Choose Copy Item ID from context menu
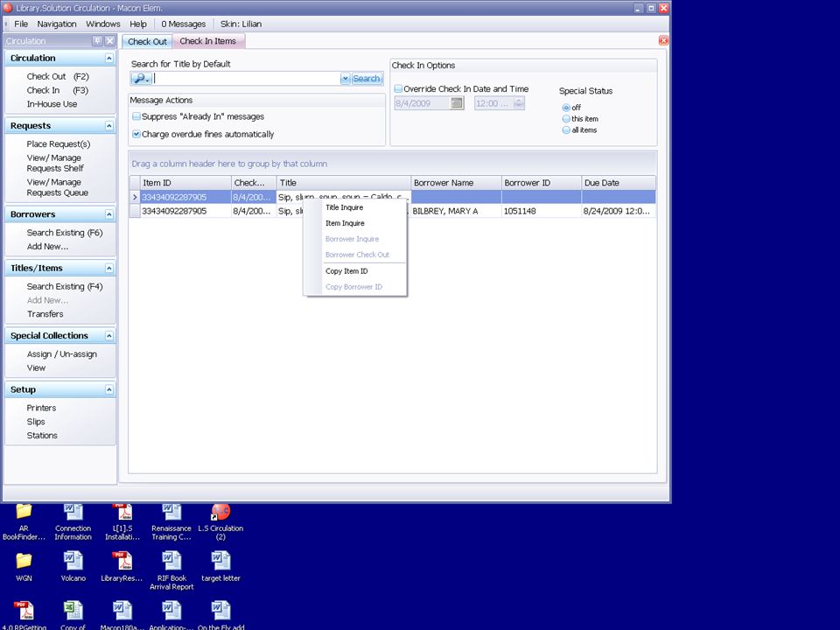The height and width of the screenshot is (630, 840). [346, 271]
